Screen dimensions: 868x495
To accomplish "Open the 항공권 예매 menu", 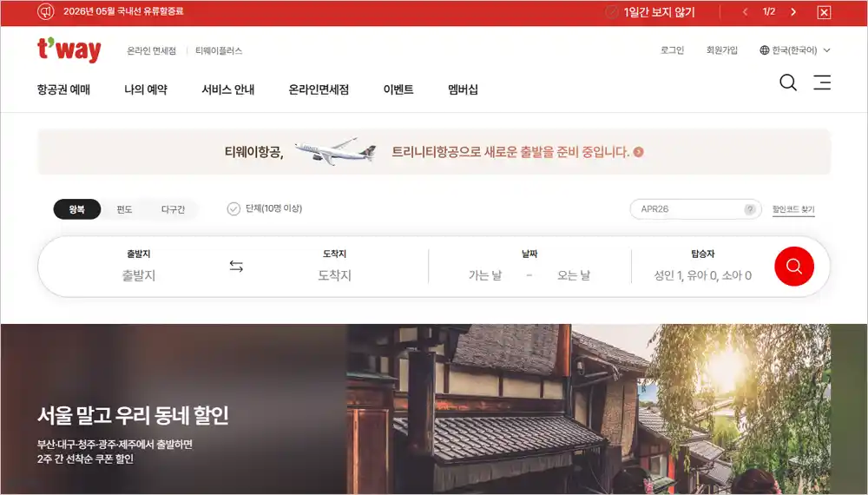I will coord(63,89).
